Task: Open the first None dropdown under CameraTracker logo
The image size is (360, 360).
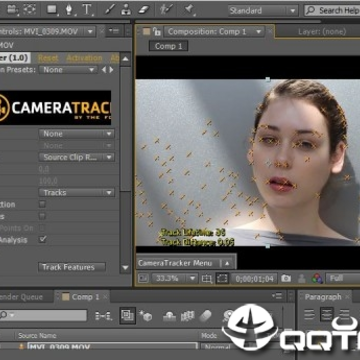Action: click(x=77, y=134)
